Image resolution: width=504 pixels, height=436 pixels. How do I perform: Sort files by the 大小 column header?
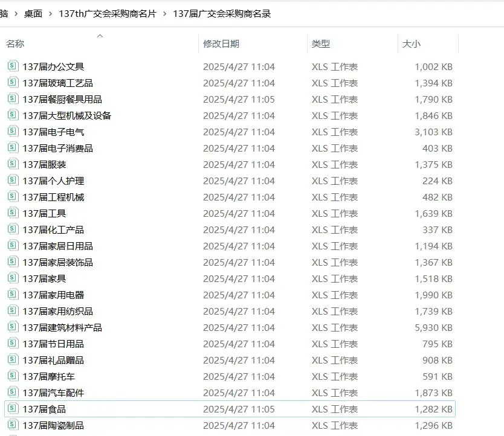412,43
